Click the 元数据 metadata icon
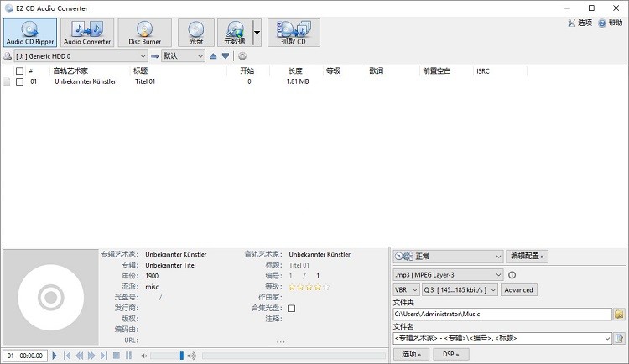 [x=234, y=33]
